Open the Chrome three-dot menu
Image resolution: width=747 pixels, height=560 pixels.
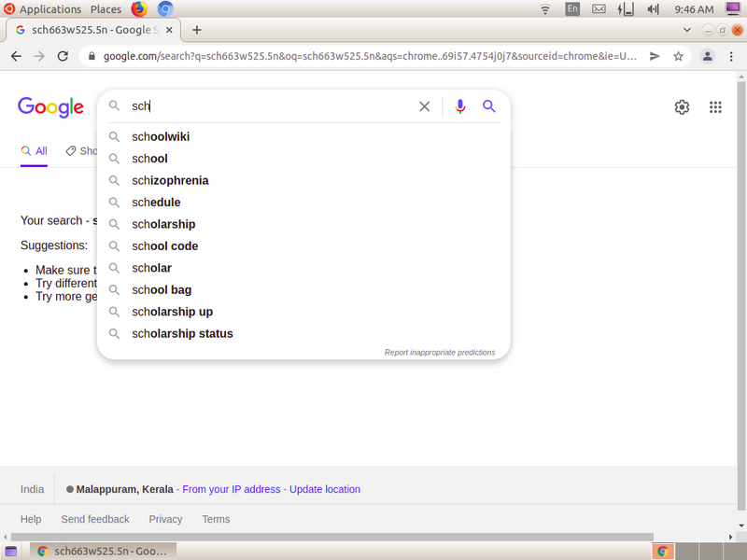(732, 56)
